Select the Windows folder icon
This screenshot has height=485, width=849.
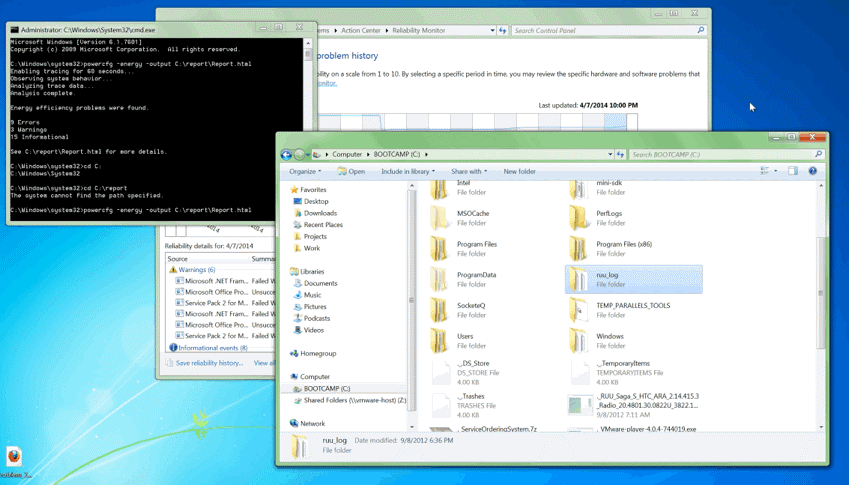point(579,341)
